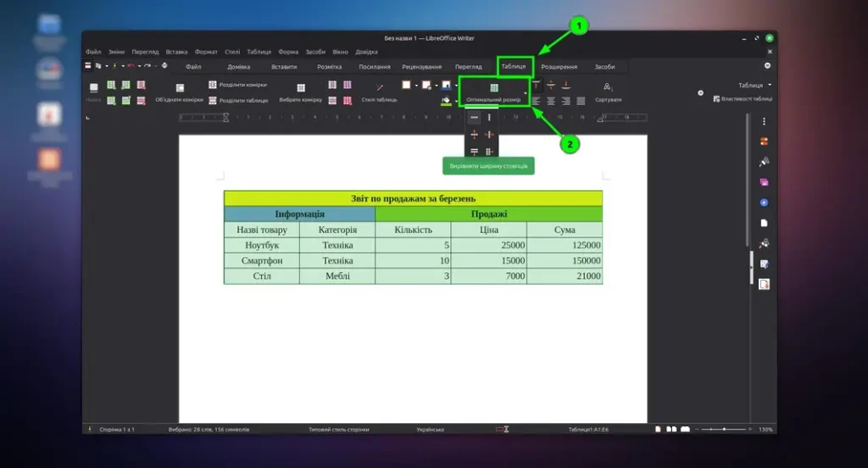Open the Стилі menu in menu bar
The height and width of the screenshot is (468, 868).
click(x=232, y=52)
